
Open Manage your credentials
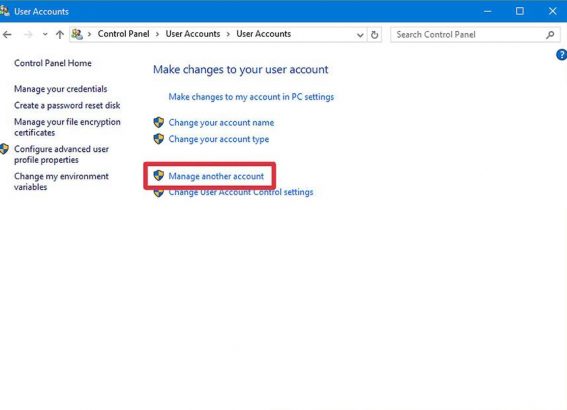point(61,89)
